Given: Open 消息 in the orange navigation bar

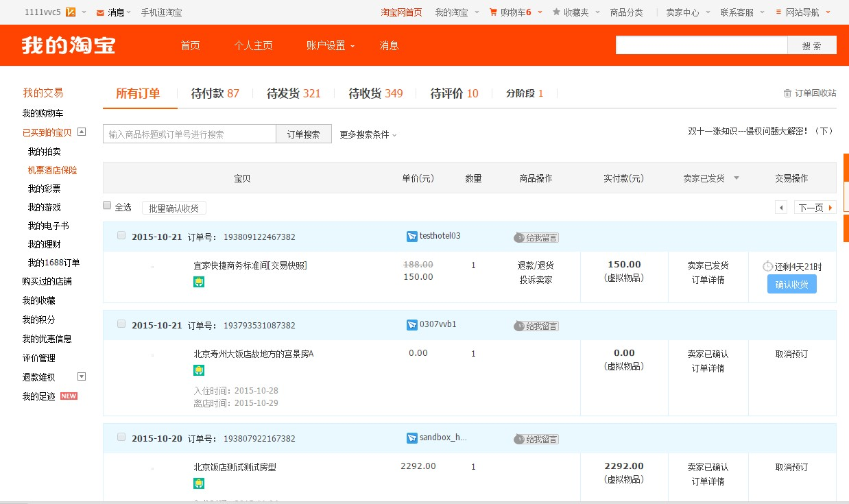Looking at the screenshot, I should pos(389,46).
